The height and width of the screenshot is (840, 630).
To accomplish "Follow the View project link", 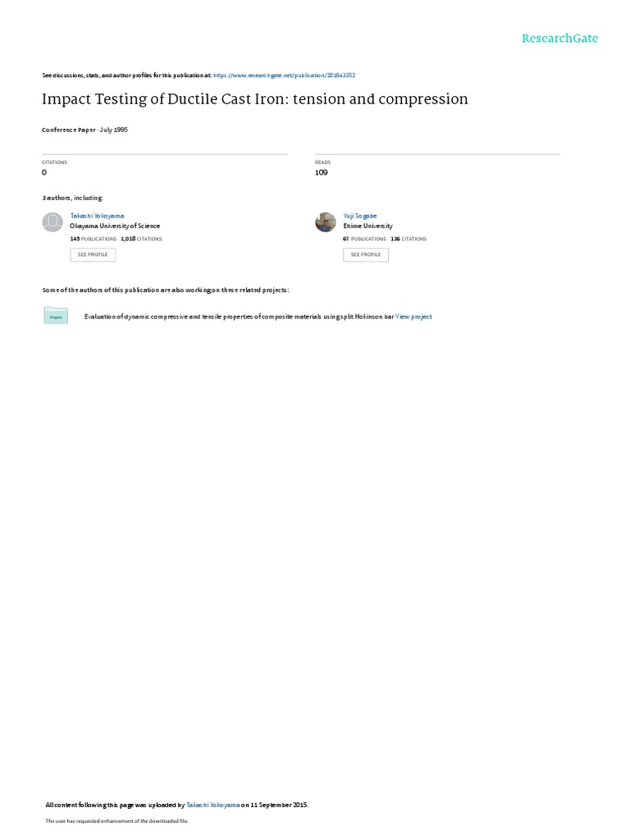I will 413,317.
